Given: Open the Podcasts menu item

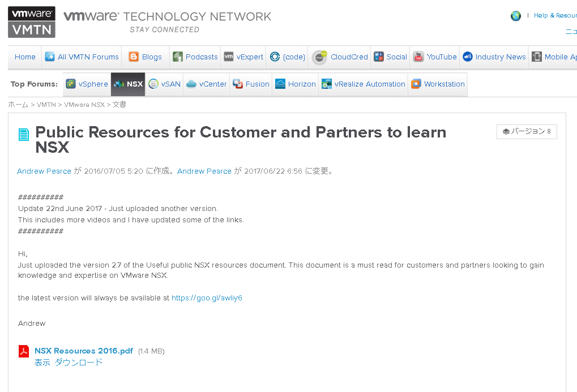Looking at the screenshot, I should click(x=202, y=57).
